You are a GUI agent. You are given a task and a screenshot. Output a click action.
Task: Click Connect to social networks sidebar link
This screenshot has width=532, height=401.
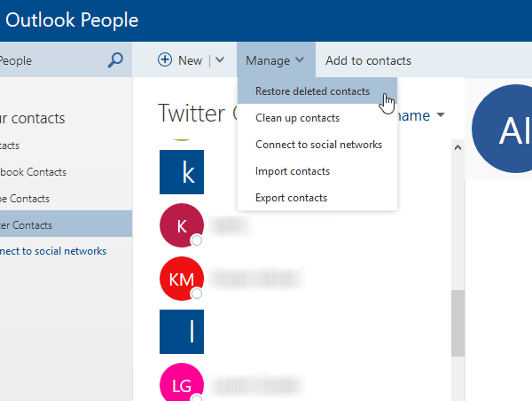[x=53, y=251]
